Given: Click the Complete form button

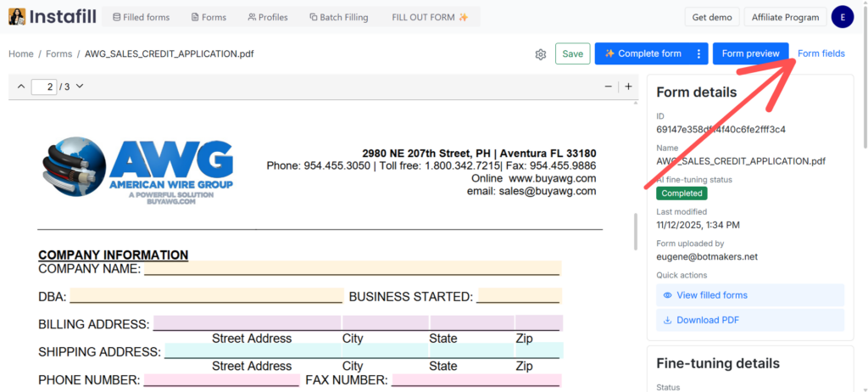Looking at the screenshot, I should point(643,54).
